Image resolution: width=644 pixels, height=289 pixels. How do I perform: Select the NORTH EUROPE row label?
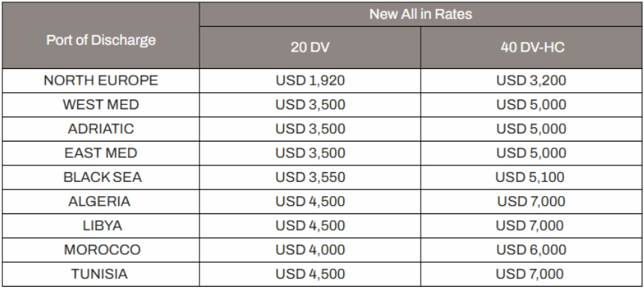coord(100,81)
